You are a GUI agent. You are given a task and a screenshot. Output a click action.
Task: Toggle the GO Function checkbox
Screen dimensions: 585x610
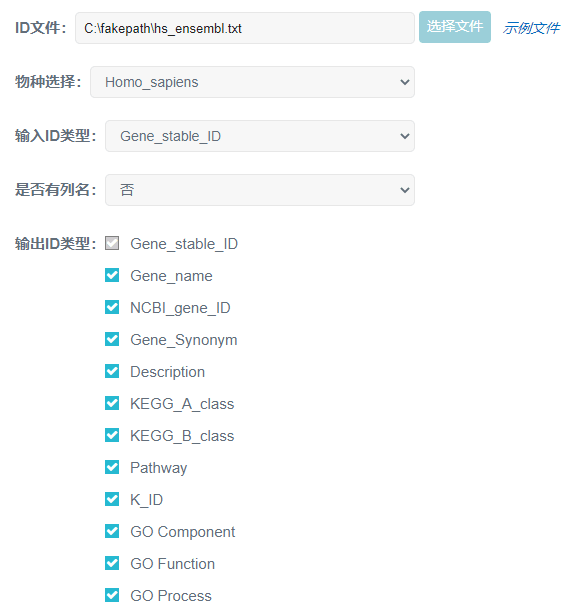pyautogui.click(x=112, y=563)
